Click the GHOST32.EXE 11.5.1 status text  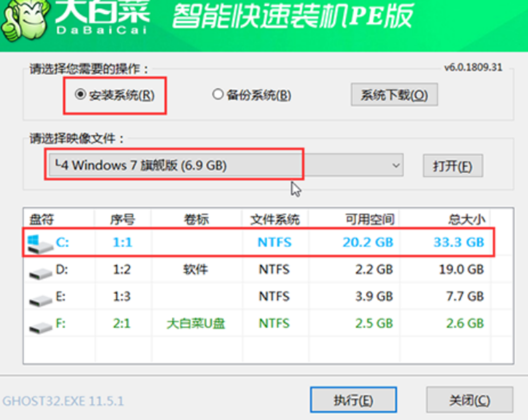pyautogui.click(x=63, y=401)
